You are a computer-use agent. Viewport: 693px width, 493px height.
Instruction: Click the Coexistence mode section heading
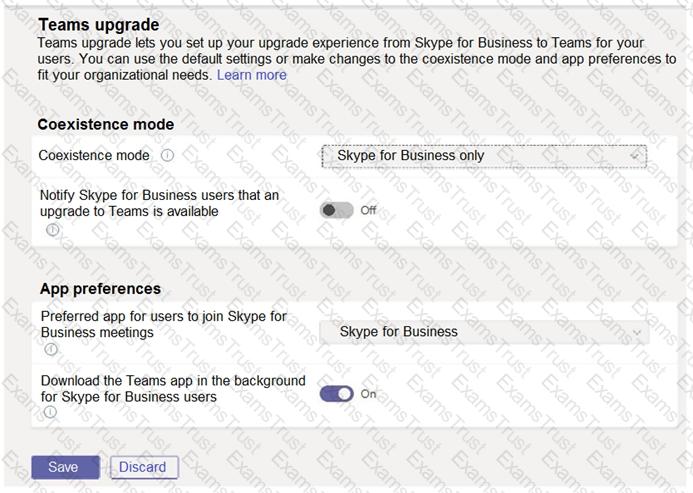[x=106, y=124]
